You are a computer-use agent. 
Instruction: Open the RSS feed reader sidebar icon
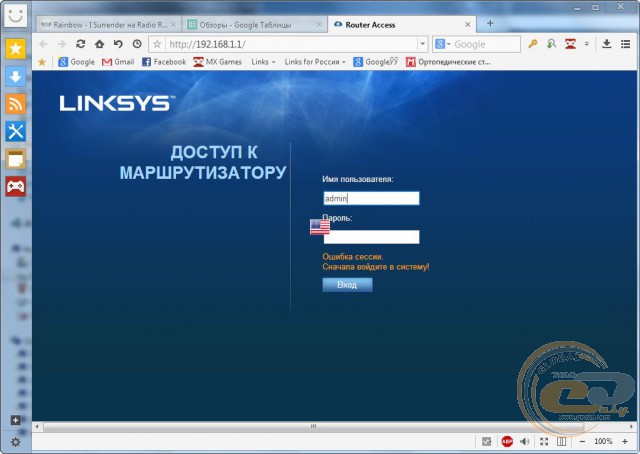pyautogui.click(x=16, y=104)
